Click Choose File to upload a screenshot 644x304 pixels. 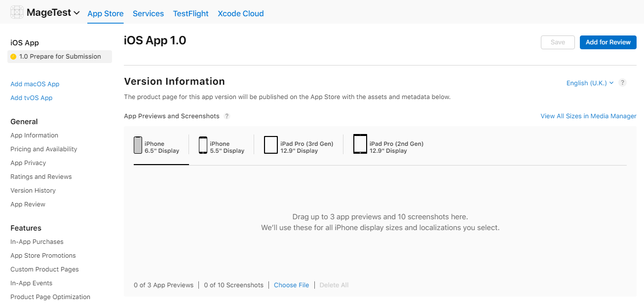(x=291, y=285)
